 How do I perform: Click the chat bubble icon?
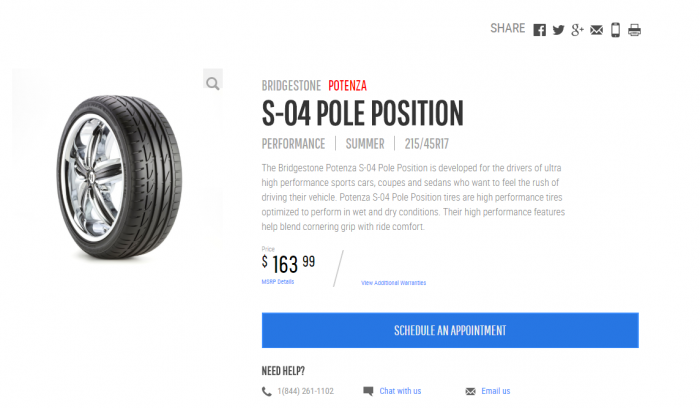[x=368, y=391]
